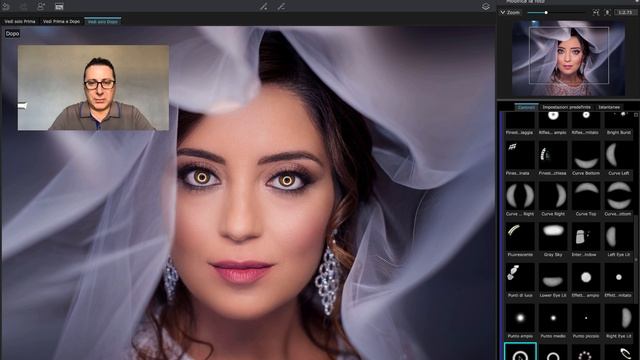Choose the Curve Bottom catchlight
Screen dimensions: 640x360
pos(586,159)
